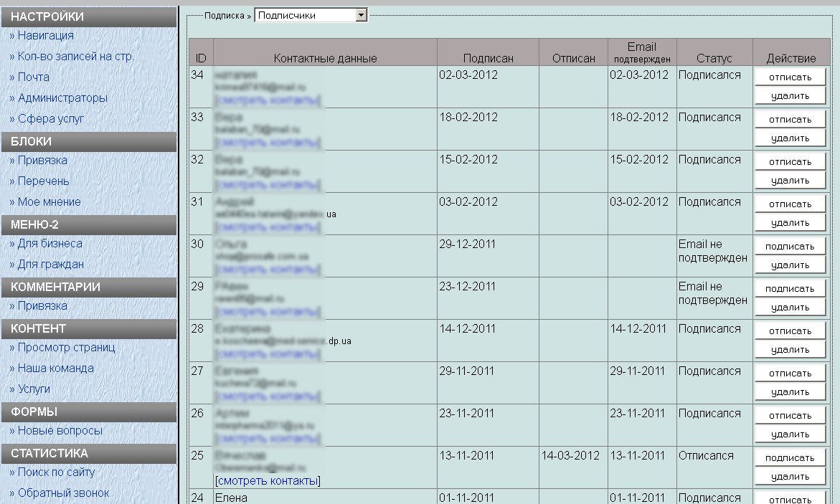Click the ФОРМЫ section header

(89, 412)
